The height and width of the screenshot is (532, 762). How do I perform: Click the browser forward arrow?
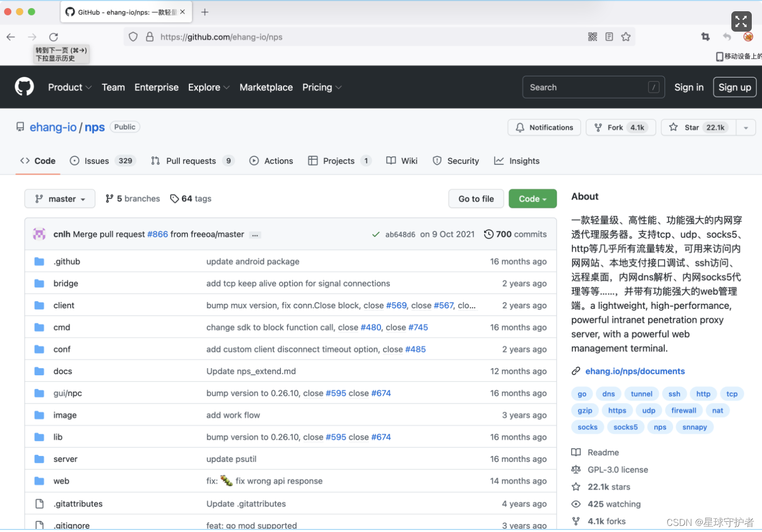[x=32, y=37]
